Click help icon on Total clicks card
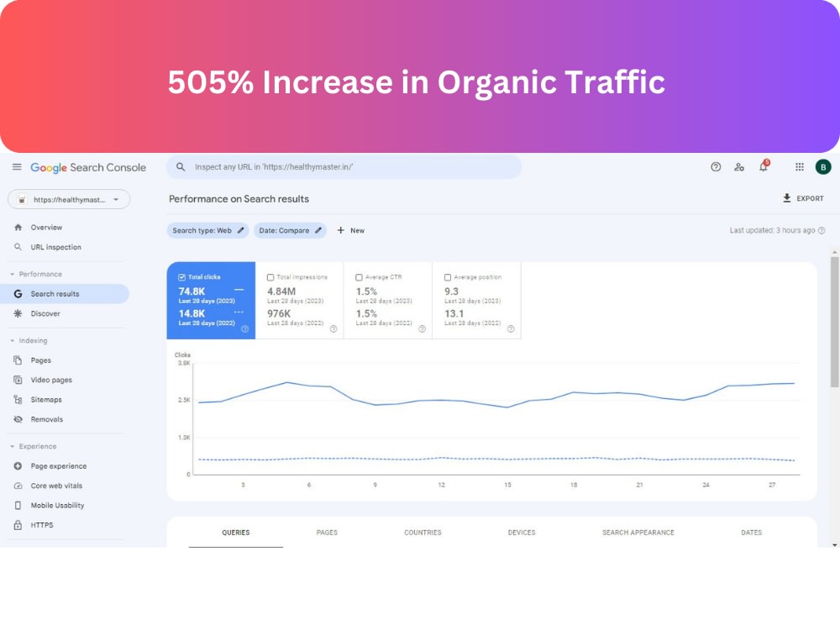Viewport: 840px width, 630px height. click(244, 329)
